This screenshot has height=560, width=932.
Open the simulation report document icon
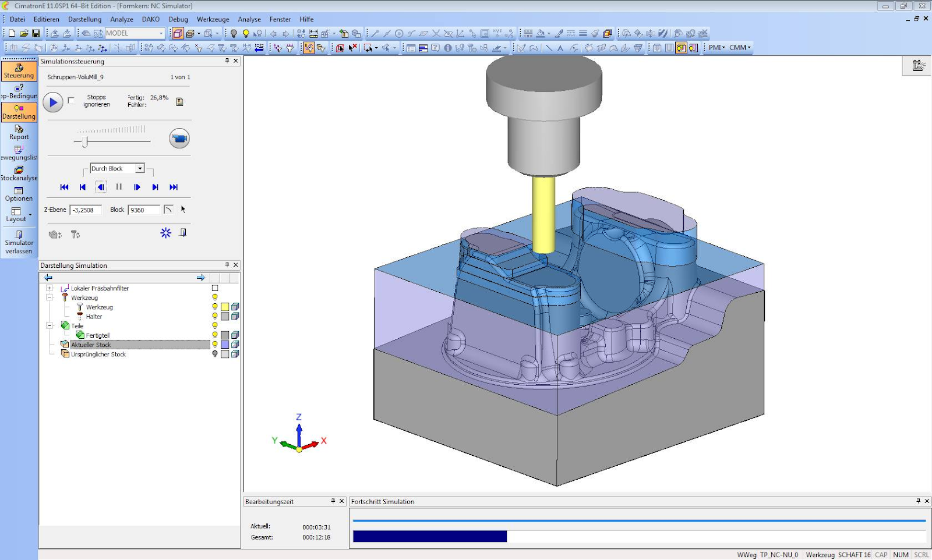pyautogui.click(x=179, y=101)
